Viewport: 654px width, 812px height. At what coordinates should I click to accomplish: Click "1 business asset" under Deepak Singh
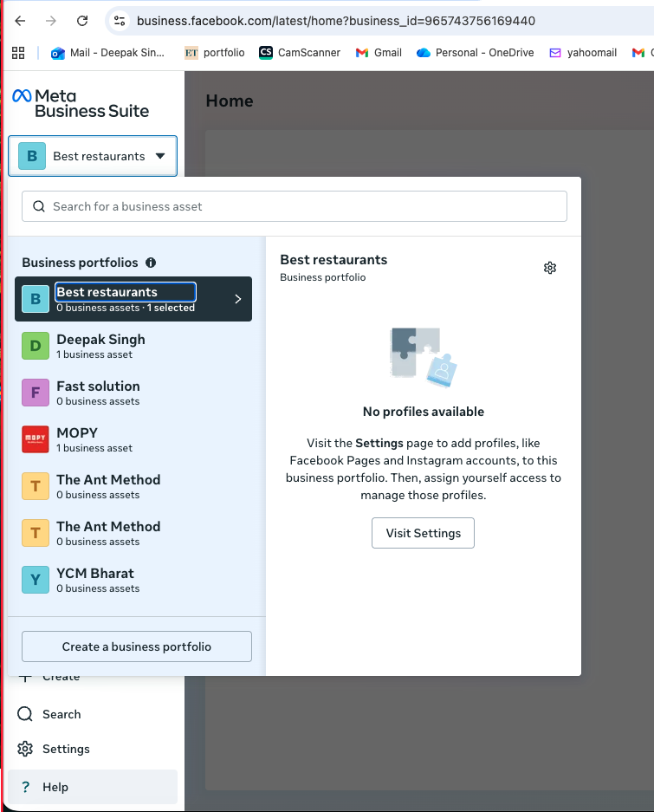point(94,354)
